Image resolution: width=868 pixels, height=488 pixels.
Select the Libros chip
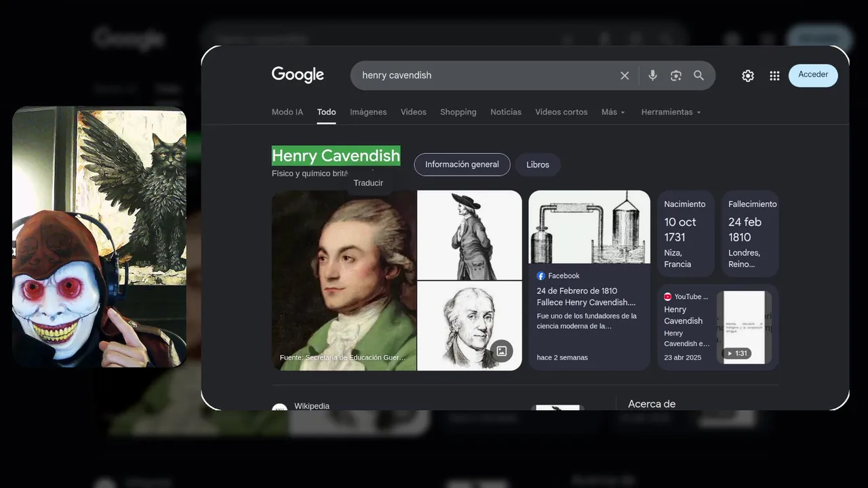coord(538,165)
